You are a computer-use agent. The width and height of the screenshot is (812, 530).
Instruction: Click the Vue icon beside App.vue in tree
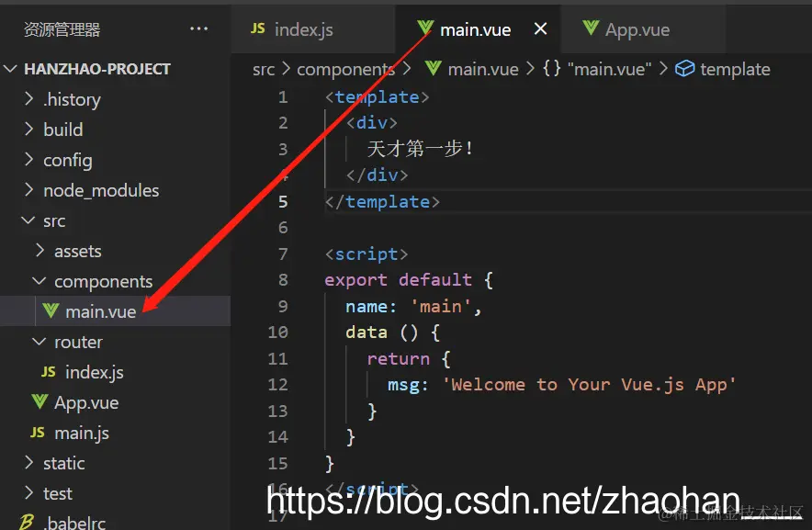click(x=39, y=402)
